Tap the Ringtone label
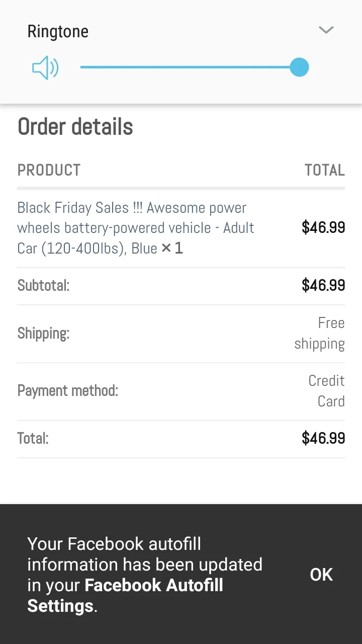This screenshot has width=362, height=644. click(x=58, y=31)
